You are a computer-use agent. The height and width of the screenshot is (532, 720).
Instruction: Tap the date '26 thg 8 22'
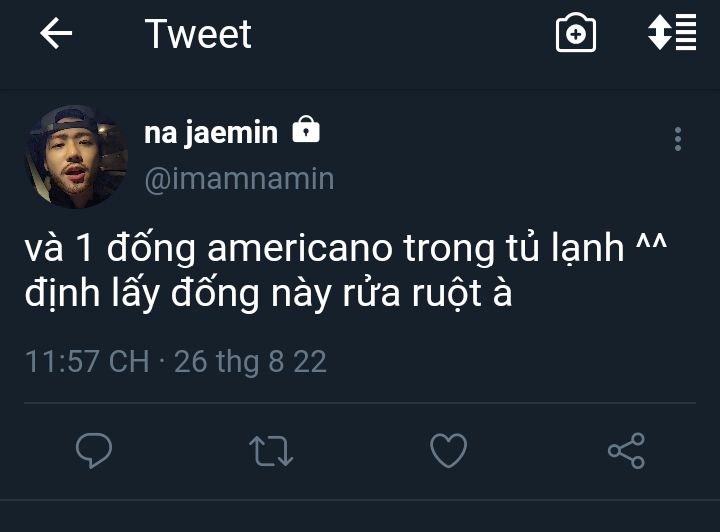click(x=250, y=362)
